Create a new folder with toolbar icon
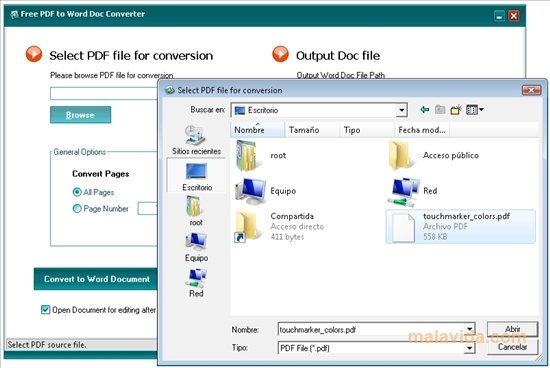This screenshot has height=368, width=550. [x=456, y=110]
